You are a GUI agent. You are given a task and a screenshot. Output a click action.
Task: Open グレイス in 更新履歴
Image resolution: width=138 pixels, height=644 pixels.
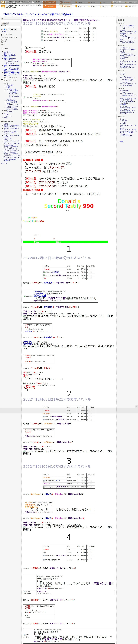123,29
